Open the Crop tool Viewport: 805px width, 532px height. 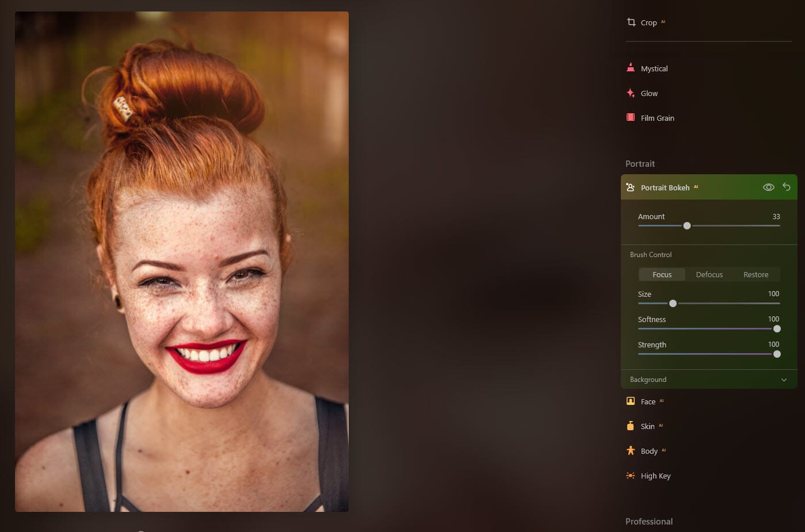point(648,23)
